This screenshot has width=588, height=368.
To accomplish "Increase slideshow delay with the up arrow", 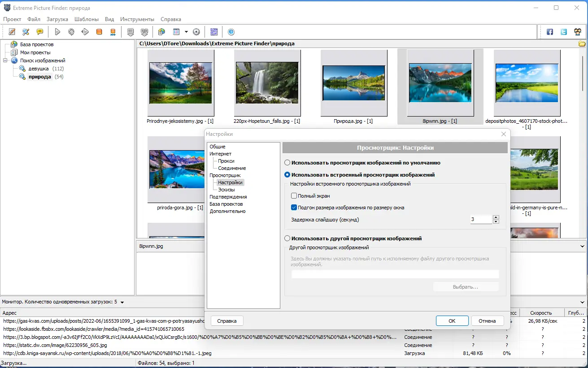I will [x=496, y=217].
